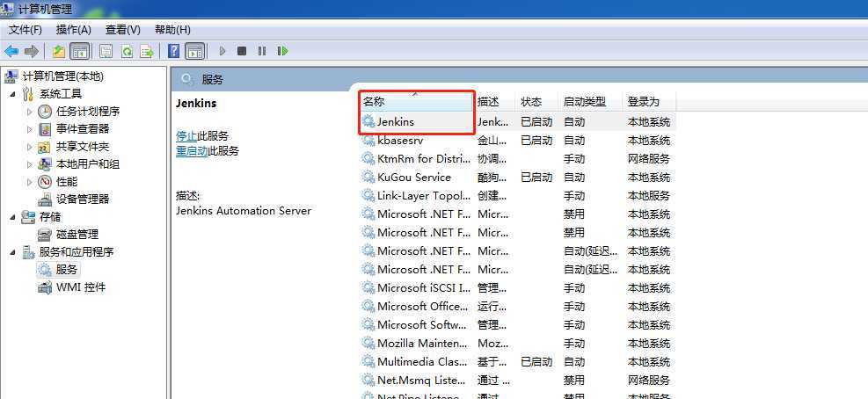The width and height of the screenshot is (868, 399).
Task: Click the 本地用户和组 users icon
Action: pos(45,165)
